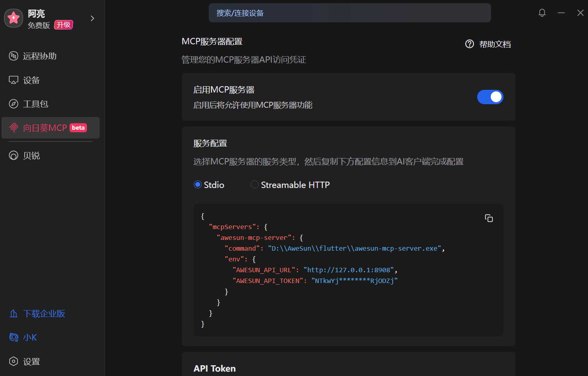The width and height of the screenshot is (588, 376).
Task: Click the 小K assistant robot icon
Action: coord(14,337)
